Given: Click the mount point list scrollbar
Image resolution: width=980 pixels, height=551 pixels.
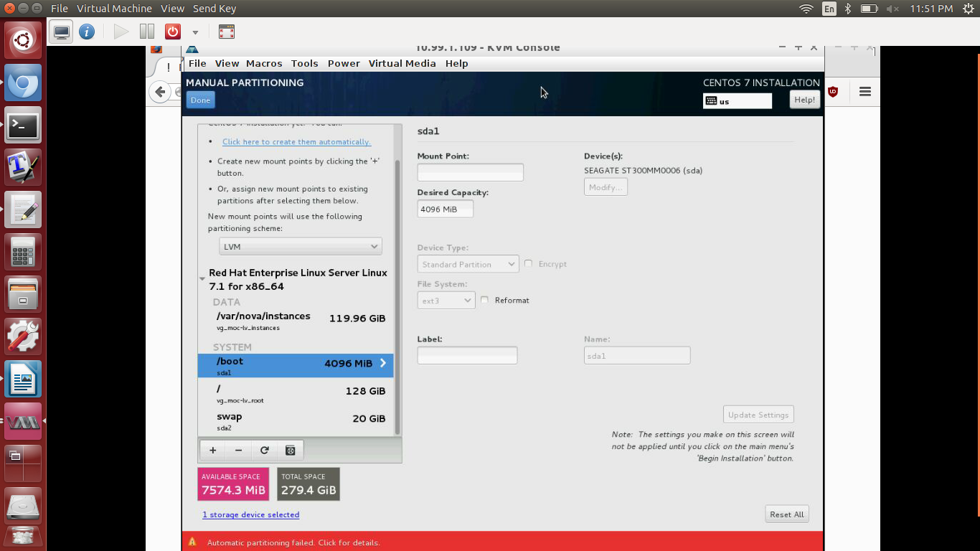Looking at the screenshot, I should point(397,297).
